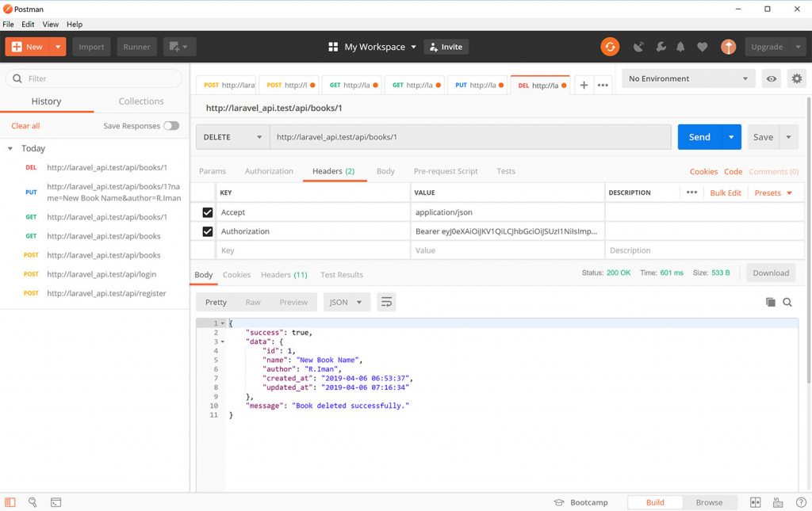Add a new request tab with plus
The width and height of the screenshot is (812, 511).
click(x=584, y=86)
